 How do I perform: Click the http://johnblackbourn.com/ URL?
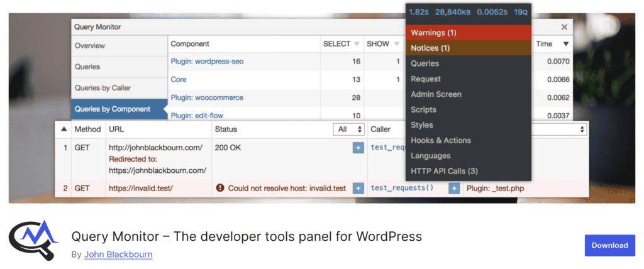click(x=156, y=148)
